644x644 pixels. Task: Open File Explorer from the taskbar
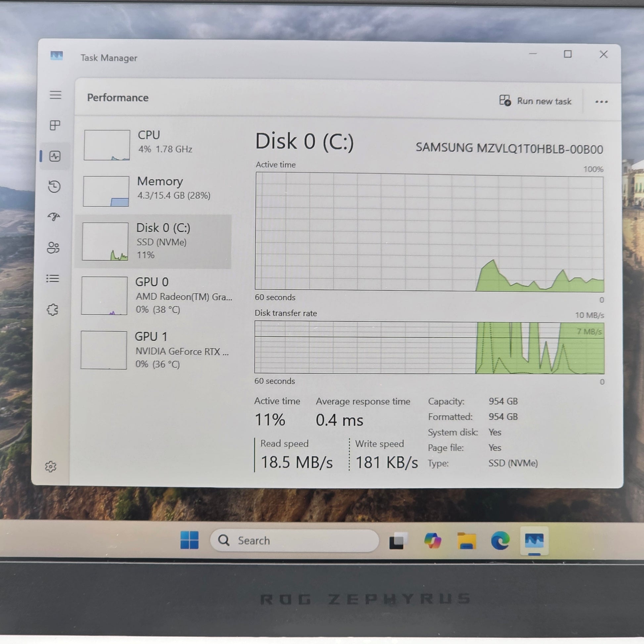click(467, 540)
